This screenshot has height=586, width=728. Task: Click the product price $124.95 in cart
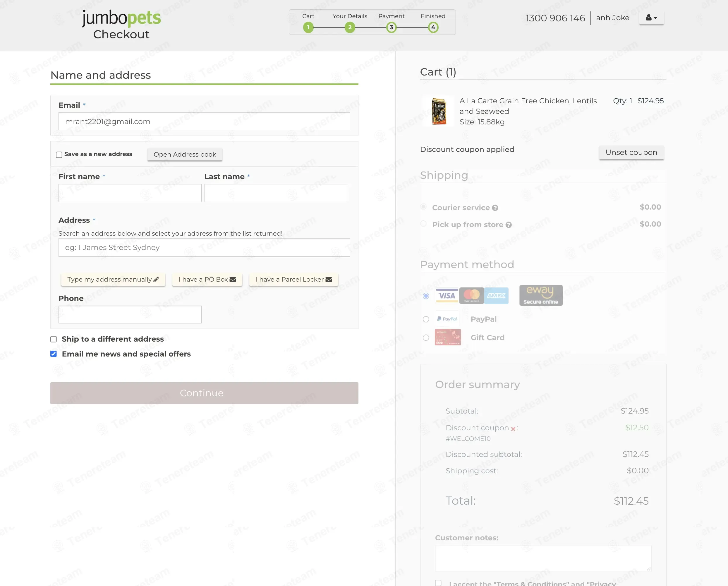point(651,101)
